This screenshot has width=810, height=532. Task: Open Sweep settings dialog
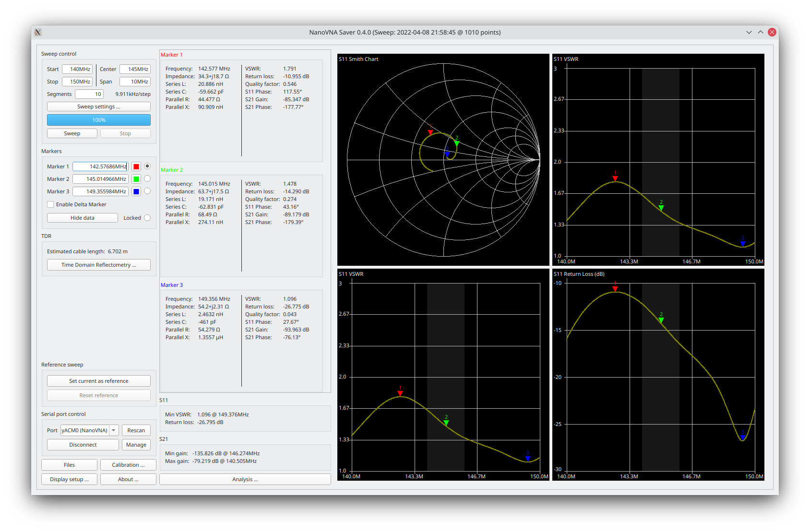click(x=99, y=106)
